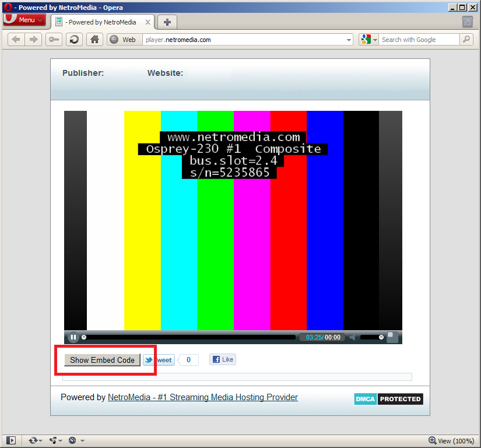
Task: Click the volume slider knob
Action: (381, 337)
